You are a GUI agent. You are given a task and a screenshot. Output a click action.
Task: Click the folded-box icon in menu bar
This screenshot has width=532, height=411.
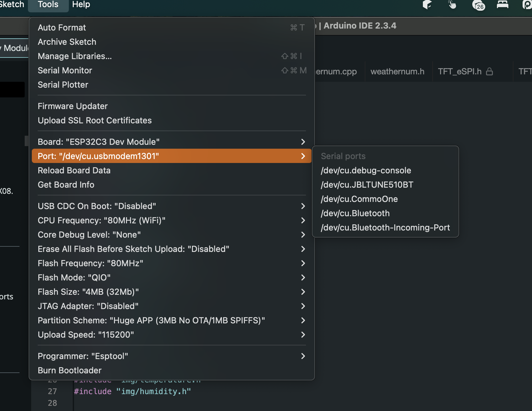point(427,5)
